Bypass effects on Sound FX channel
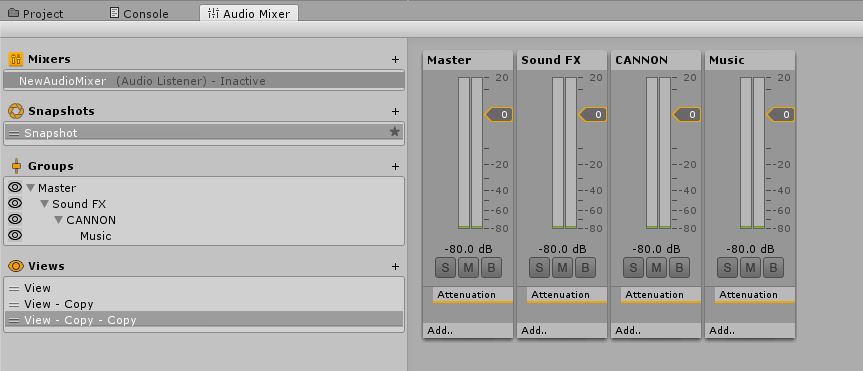The height and width of the screenshot is (371, 863). tap(585, 268)
